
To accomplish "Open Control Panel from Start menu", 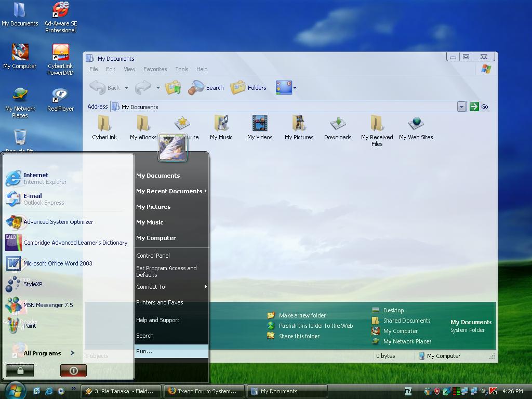I will coord(171,256).
